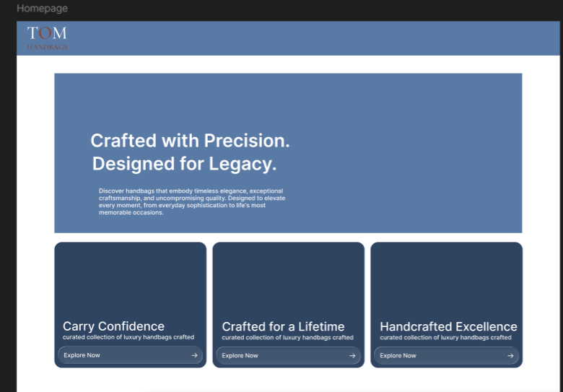Viewport: 563px width, 392px height.
Task: Click arrow icon on Handcrafted Excellence card
Action: (x=510, y=356)
